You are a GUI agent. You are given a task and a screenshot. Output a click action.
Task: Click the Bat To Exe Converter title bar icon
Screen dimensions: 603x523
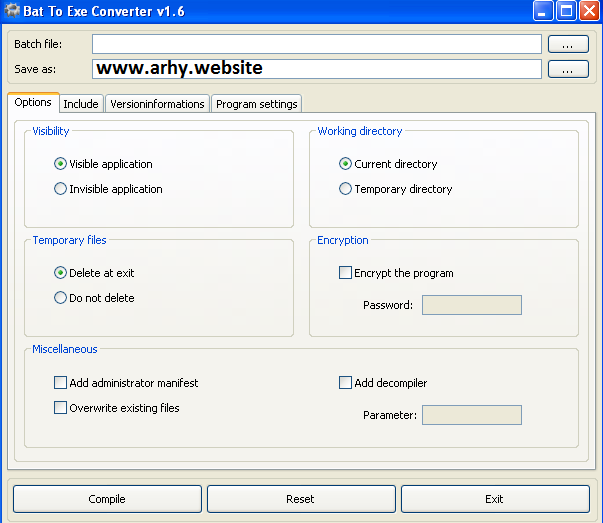12,10
